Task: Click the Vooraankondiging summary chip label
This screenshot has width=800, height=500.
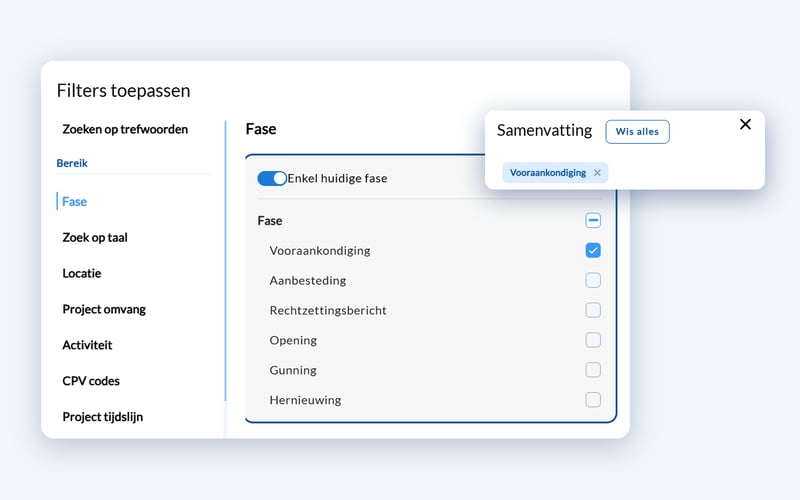Action: (x=548, y=173)
